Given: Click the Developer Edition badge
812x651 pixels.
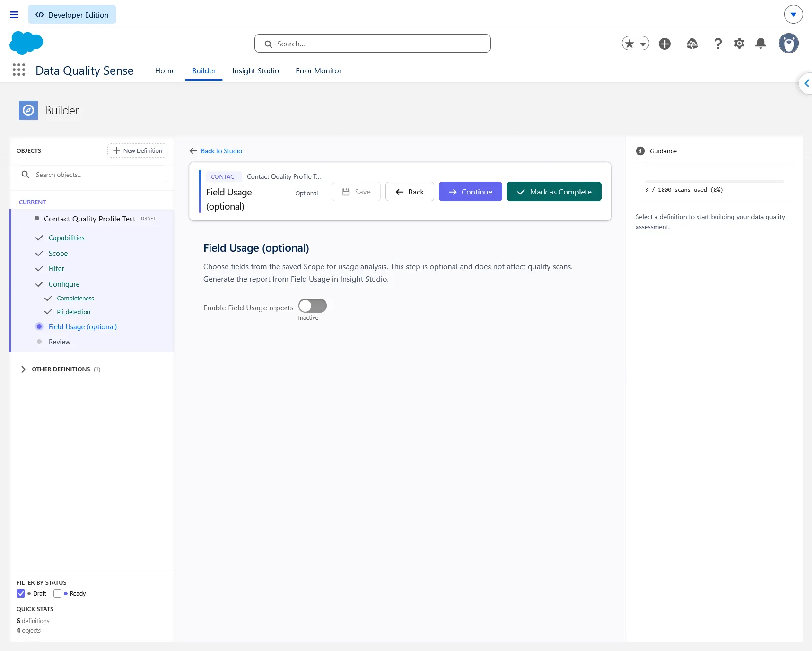Looking at the screenshot, I should point(72,15).
